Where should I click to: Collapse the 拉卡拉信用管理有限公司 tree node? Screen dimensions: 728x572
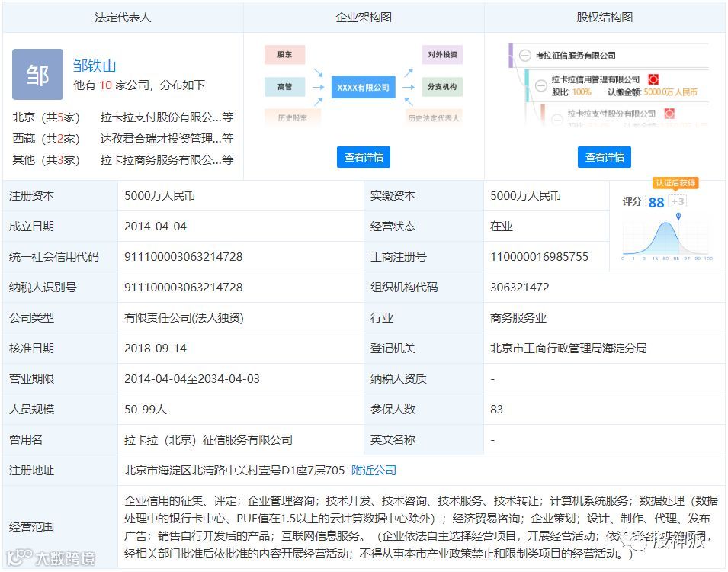tap(541, 85)
